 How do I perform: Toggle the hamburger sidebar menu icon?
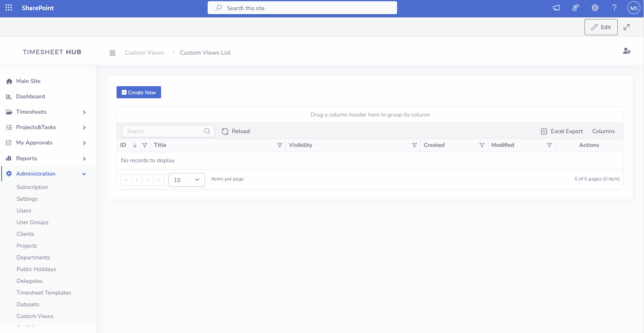[x=113, y=53]
